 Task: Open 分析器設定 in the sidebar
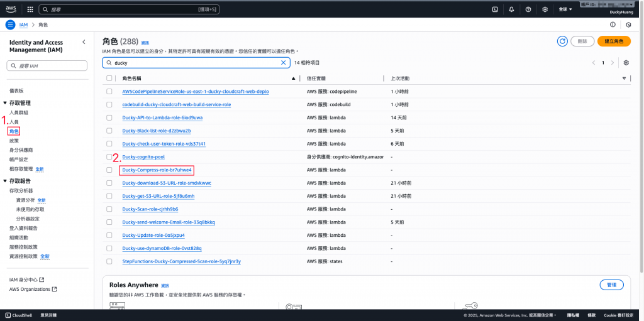tap(28, 219)
